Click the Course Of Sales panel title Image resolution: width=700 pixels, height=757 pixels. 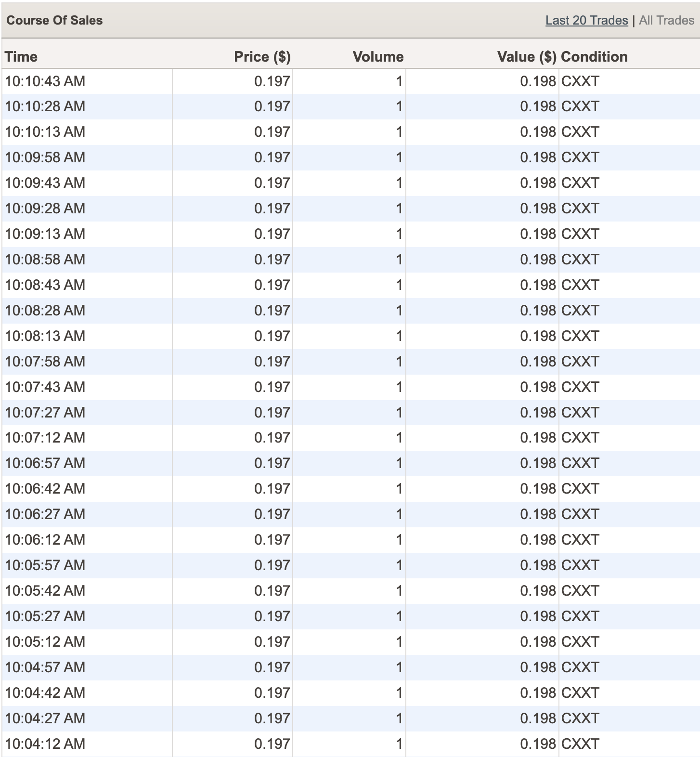point(54,20)
